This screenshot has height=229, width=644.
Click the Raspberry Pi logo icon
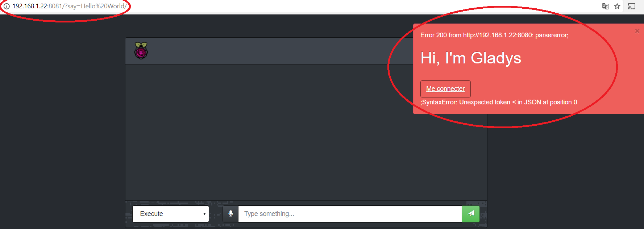tap(141, 51)
